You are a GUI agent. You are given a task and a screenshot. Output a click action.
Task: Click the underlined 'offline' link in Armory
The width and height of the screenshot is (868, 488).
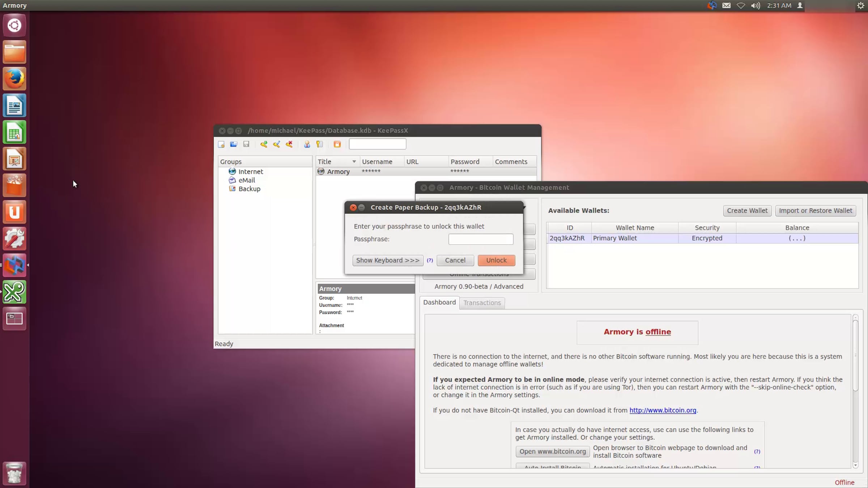(x=658, y=332)
